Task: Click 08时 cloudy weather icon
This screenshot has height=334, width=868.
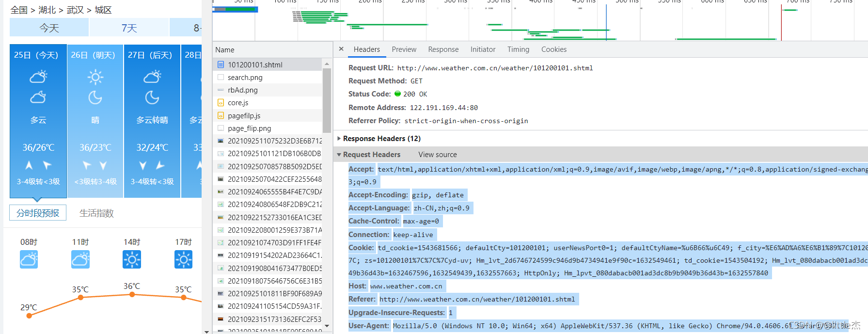Action: (29, 259)
